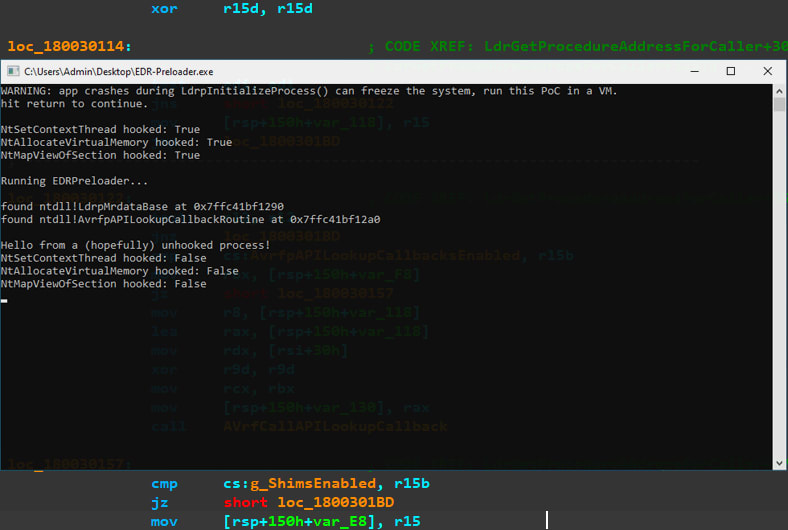Click the 'Running EDRPreloader...' console line
Image resolution: width=788 pixels, height=530 pixels.
(75, 181)
